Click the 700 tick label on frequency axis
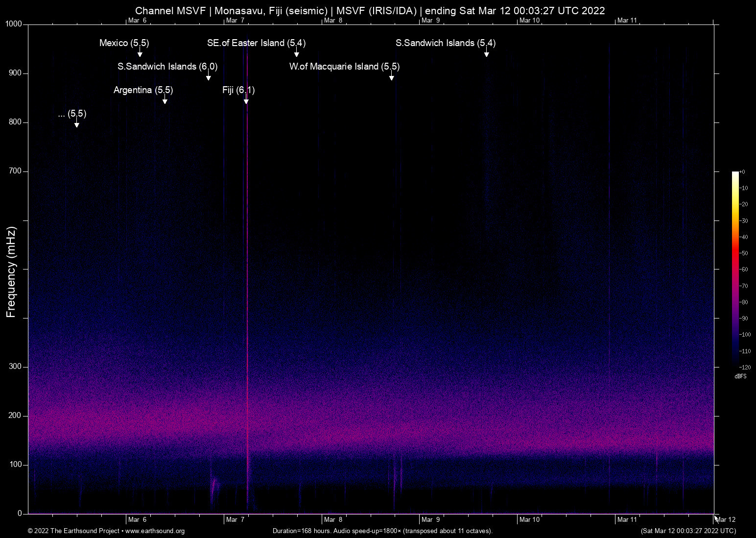Image resolution: width=756 pixels, height=538 pixels. click(x=16, y=171)
